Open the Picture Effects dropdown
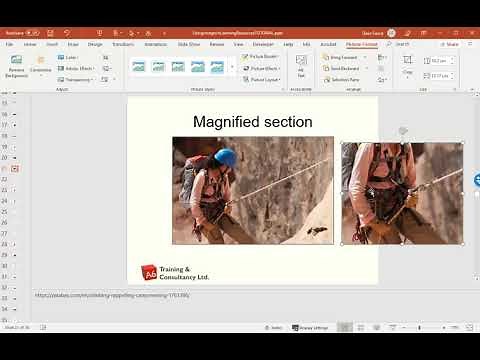This screenshot has height=360, width=480. (261, 68)
